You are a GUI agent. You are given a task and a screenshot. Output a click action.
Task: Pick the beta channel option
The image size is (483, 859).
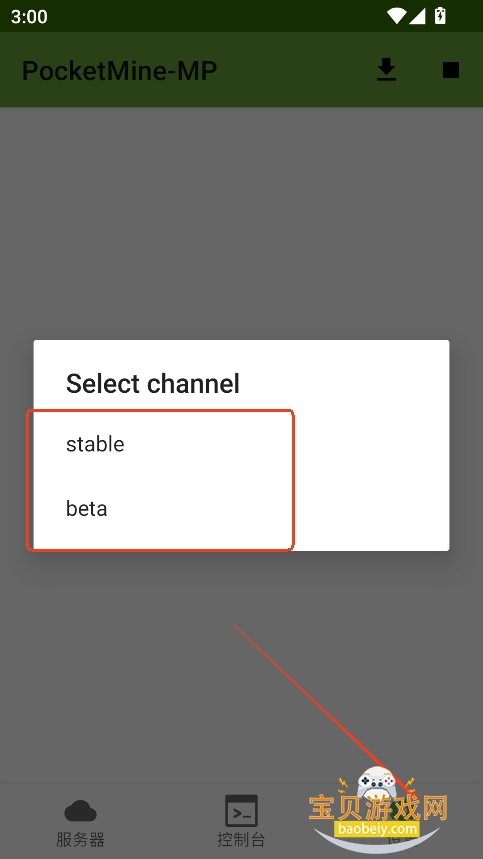click(241, 508)
